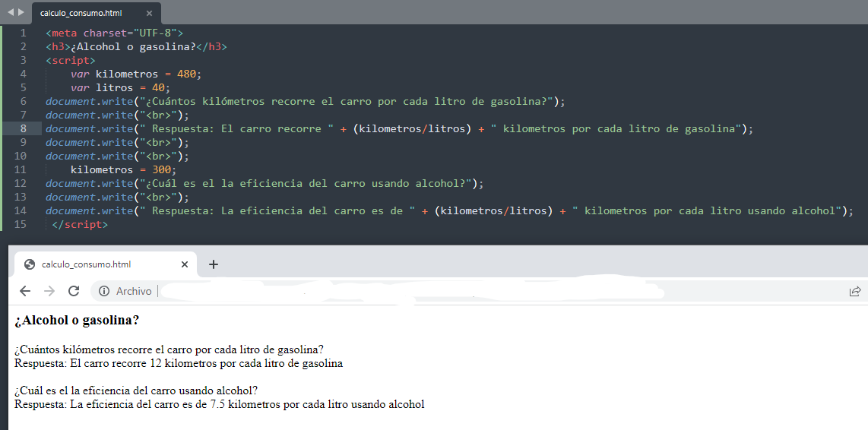Click rendered question about gasolina per litro
This screenshot has width=868, height=430.
pyautogui.click(x=169, y=349)
